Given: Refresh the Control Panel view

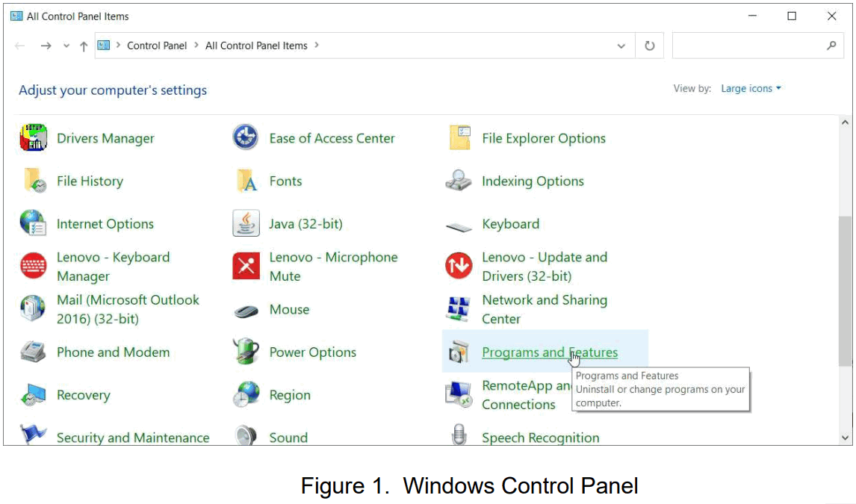Looking at the screenshot, I should point(649,45).
